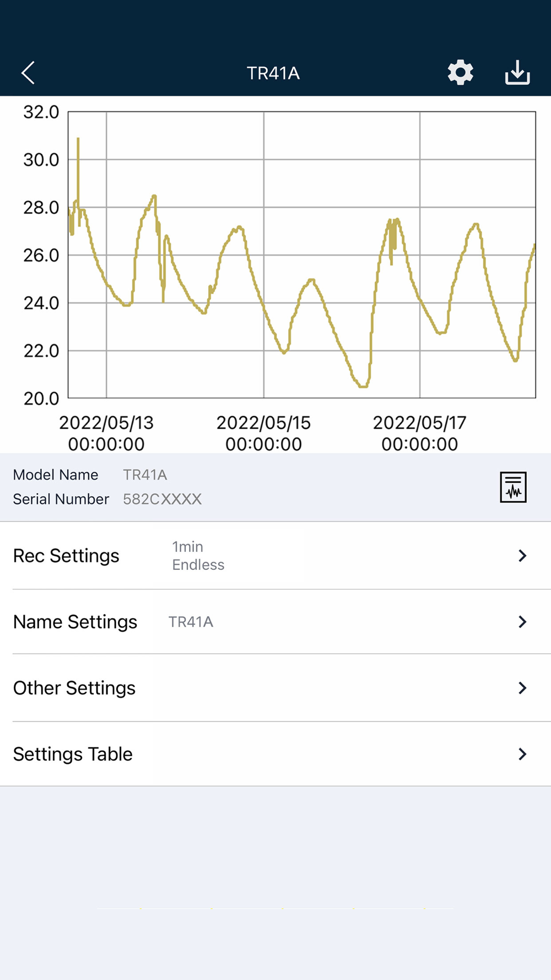Open Name Settings row label
551x980 pixels.
click(x=75, y=622)
